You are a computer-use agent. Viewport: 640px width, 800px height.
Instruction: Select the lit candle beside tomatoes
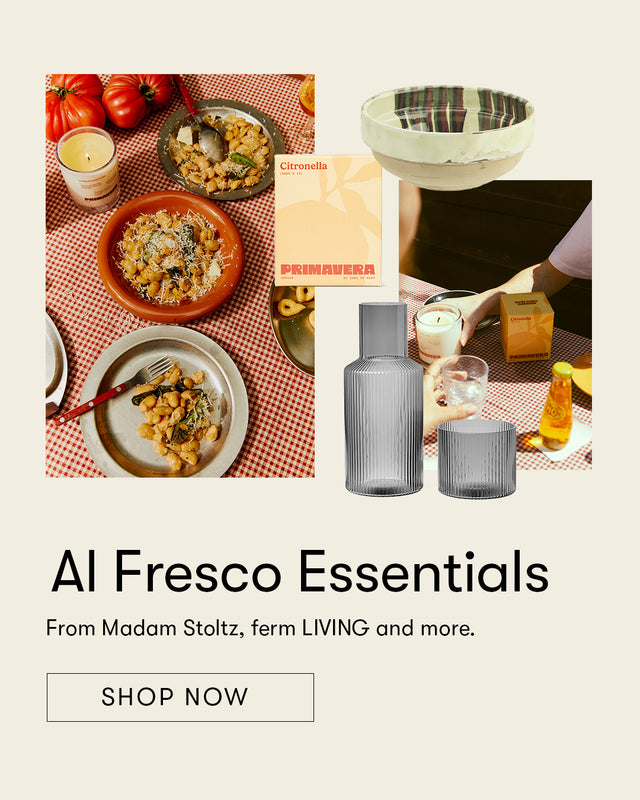click(x=88, y=169)
